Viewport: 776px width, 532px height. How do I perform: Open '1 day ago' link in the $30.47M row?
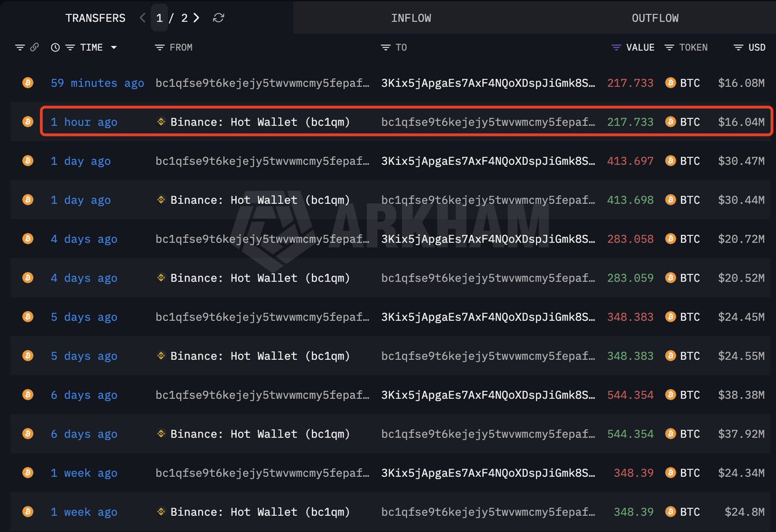[x=81, y=161]
